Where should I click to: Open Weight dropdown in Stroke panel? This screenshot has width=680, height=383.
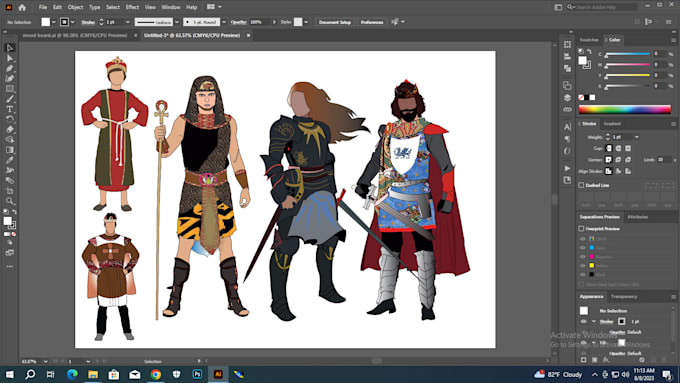(636, 137)
